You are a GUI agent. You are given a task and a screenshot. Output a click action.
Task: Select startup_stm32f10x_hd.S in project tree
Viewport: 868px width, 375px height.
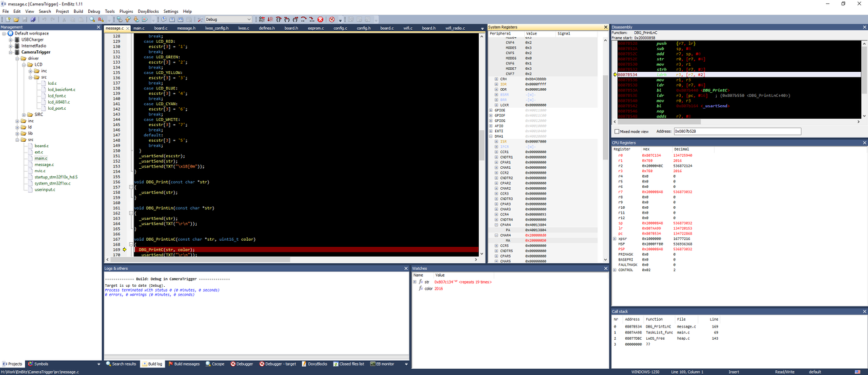(56, 176)
